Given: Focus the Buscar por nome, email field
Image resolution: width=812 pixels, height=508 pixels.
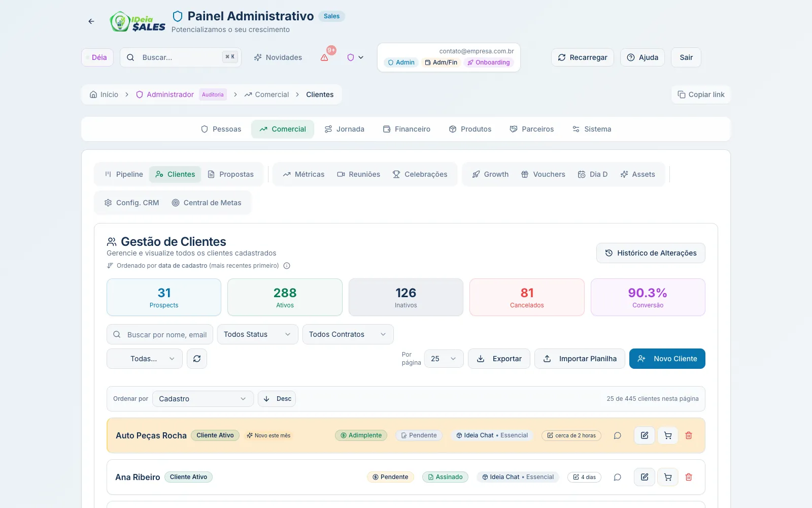Looking at the screenshot, I should coord(160,334).
